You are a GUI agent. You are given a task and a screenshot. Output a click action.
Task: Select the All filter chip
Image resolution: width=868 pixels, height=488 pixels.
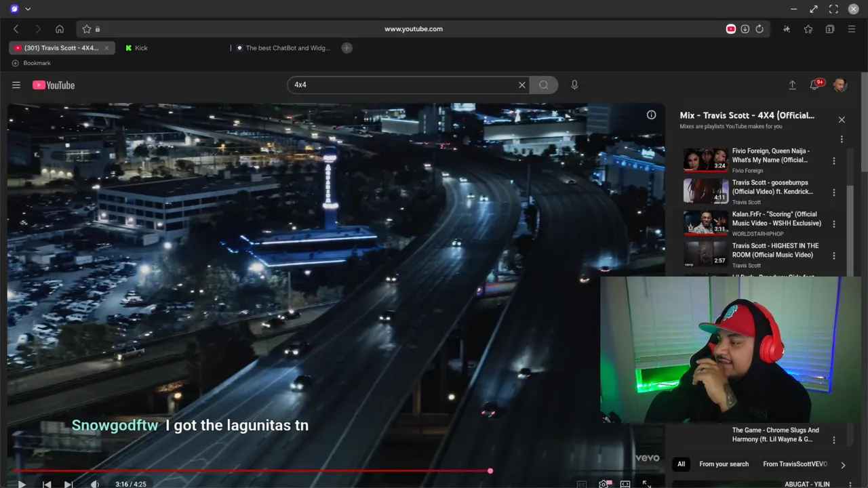[x=681, y=464]
